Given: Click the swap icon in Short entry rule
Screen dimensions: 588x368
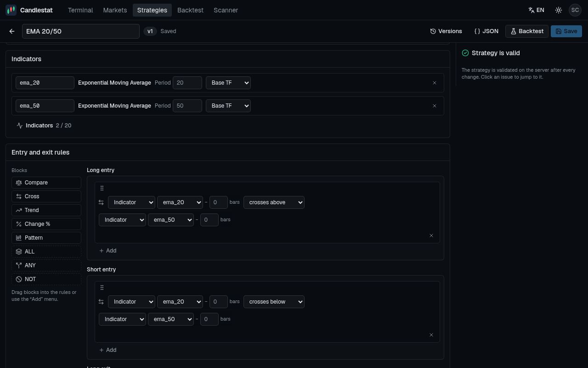Looking at the screenshot, I should 102,302.
